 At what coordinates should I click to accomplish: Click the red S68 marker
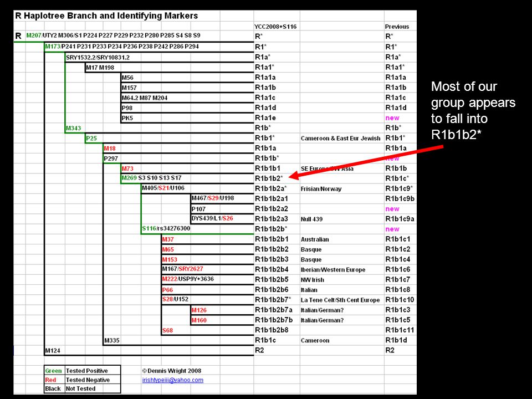(x=167, y=330)
